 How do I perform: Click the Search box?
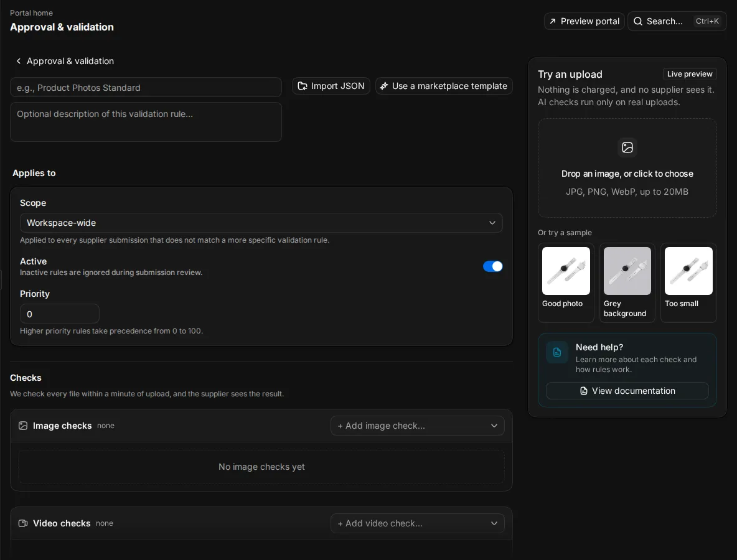[x=677, y=21]
